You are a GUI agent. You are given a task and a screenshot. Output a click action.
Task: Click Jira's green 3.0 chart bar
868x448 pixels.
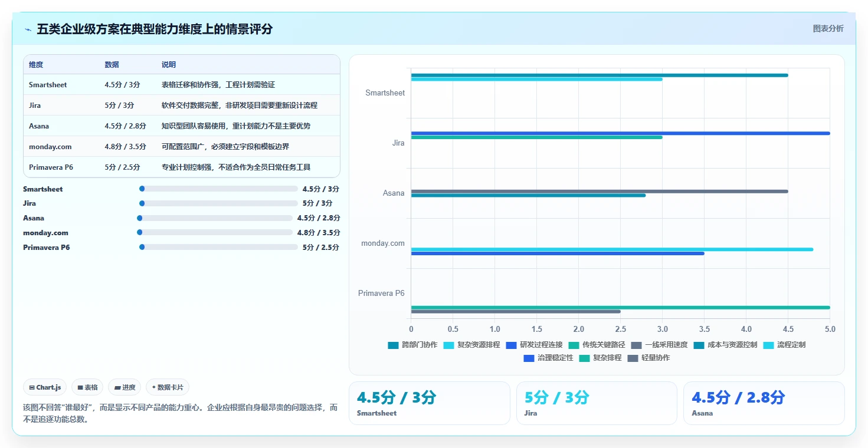[x=537, y=137]
